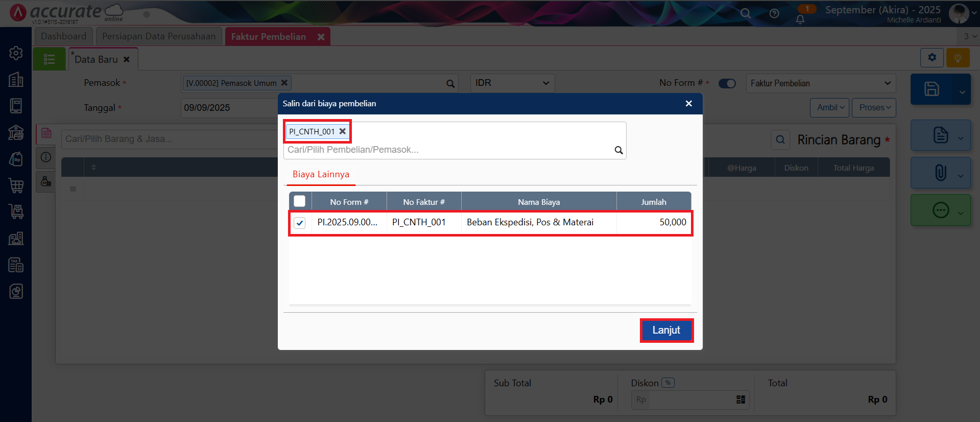The height and width of the screenshot is (422, 980).
Task: Expand the Ambil dropdown button
Action: (829, 107)
